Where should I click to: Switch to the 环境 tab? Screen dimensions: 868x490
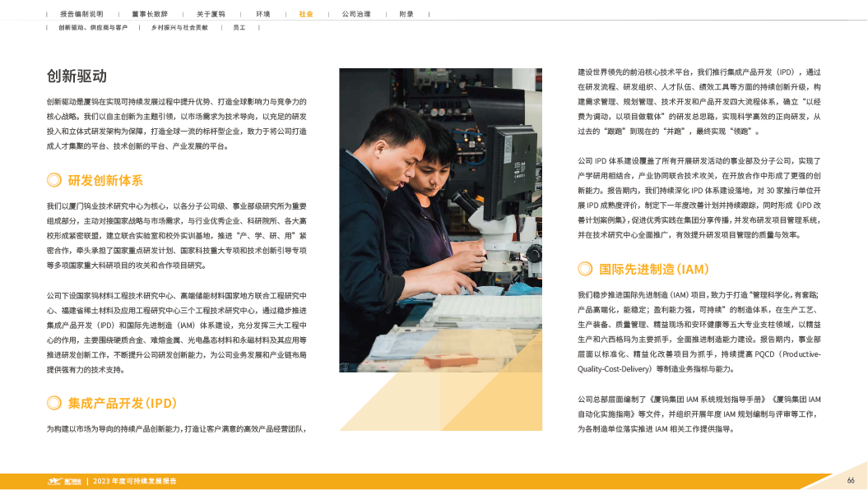pos(262,15)
